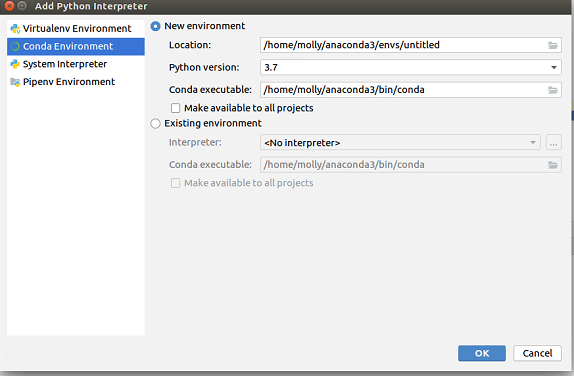Click the disabled Conda executable folder icon
The width and height of the screenshot is (574, 376).
coord(553,165)
